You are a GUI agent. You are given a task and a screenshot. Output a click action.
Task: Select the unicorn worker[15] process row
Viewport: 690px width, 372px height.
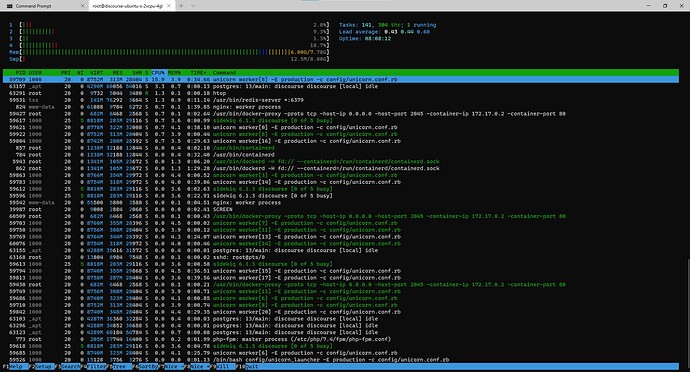341,271
